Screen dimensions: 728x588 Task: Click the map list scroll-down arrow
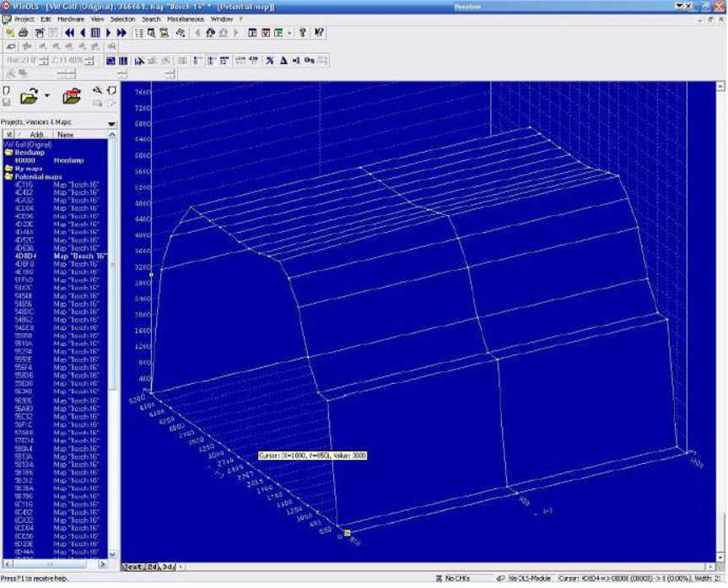pos(112,554)
